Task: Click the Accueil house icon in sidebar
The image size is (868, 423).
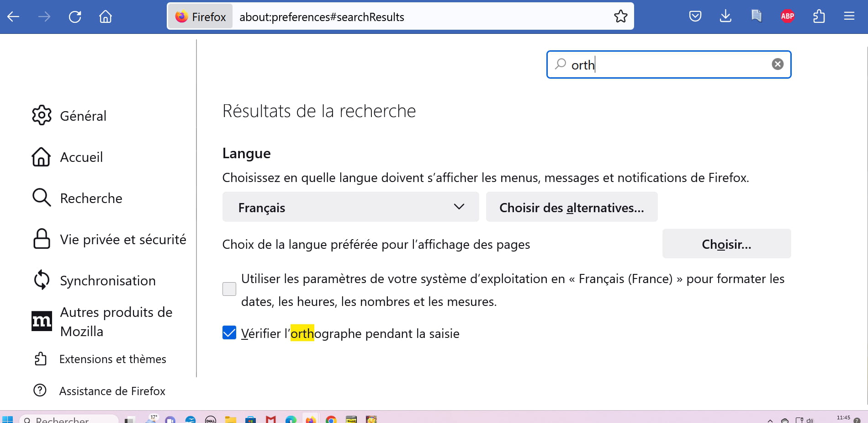Action: tap(41, 156)
